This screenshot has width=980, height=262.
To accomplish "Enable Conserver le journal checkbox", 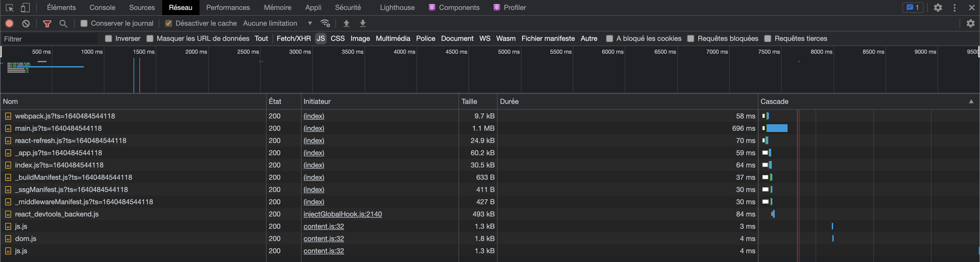I will (84, 23).
